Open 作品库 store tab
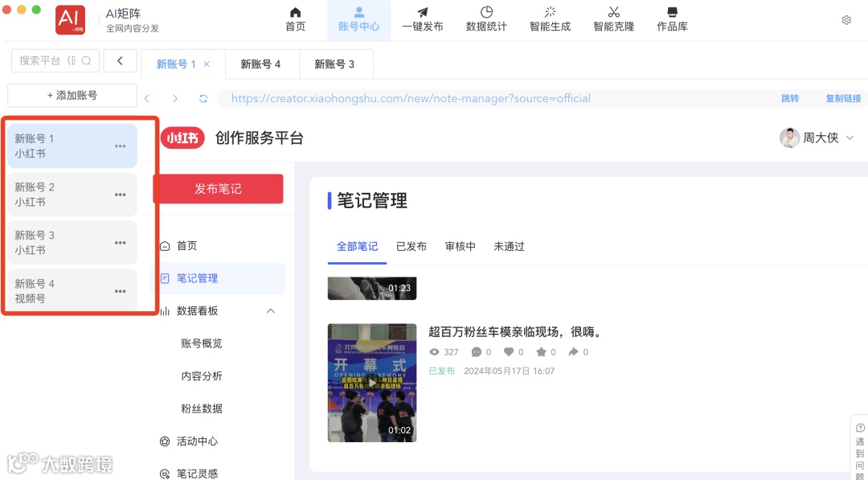This screenshot has width=868, height=480. pyautogui.click(x=672, y=20)
